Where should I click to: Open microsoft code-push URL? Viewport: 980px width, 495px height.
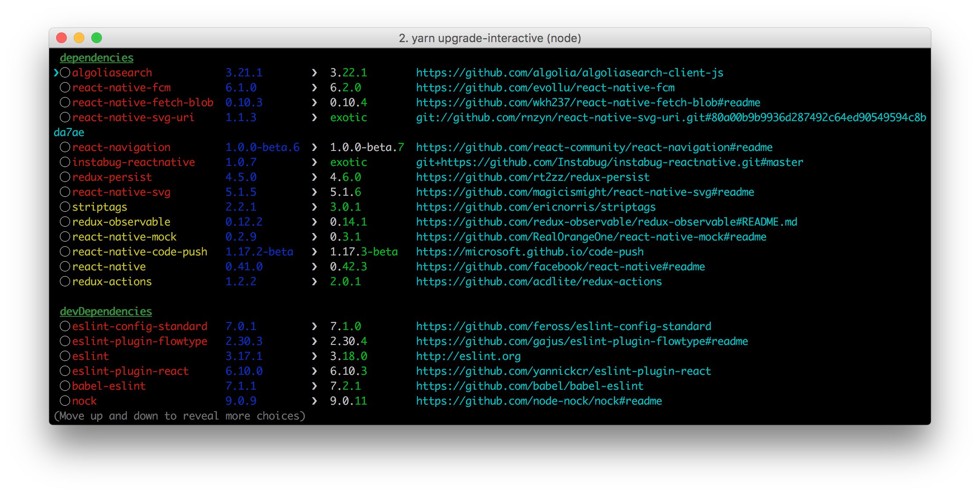(530, 252)
